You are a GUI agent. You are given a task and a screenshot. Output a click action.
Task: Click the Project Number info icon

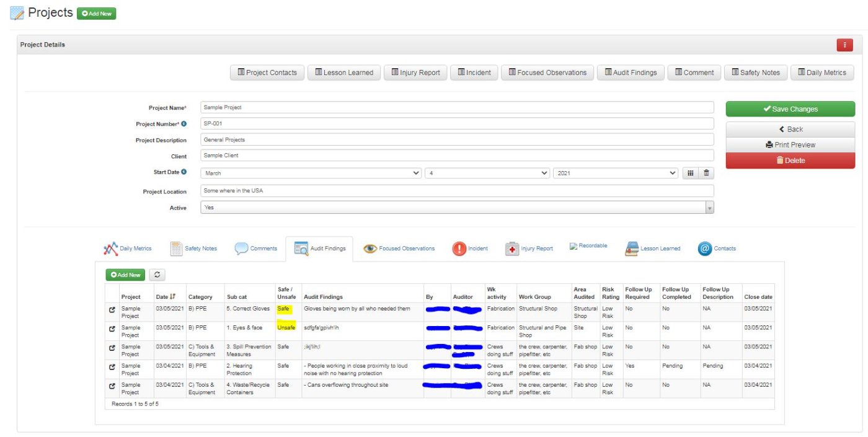tap(184, 124)
